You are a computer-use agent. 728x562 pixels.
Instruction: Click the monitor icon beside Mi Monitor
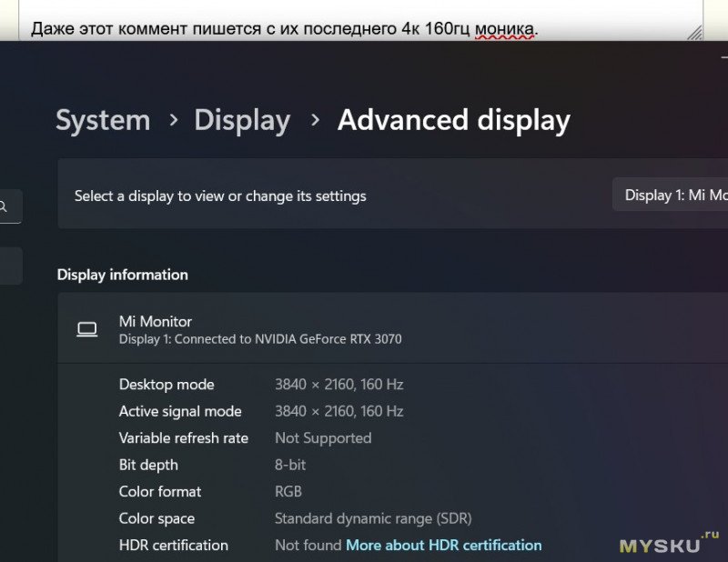[x=87, y=329]
